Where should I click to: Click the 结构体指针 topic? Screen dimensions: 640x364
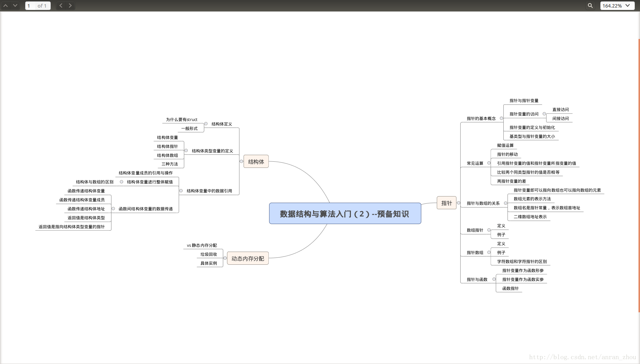(x=168, y=146)
